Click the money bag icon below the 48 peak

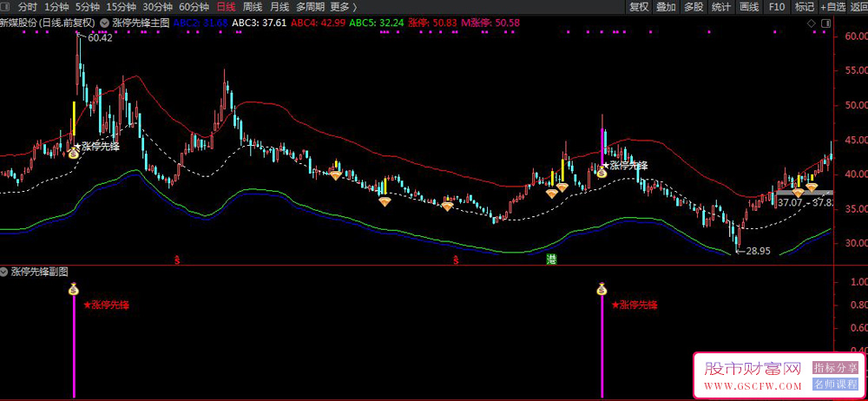pyautogui.click(x=602, y=172)
